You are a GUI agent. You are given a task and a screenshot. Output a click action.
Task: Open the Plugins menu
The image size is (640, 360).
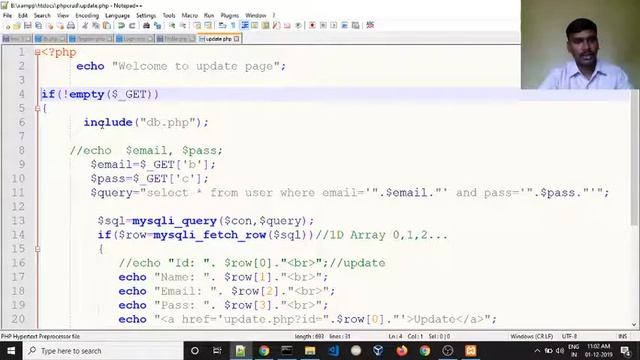(229, 16)
